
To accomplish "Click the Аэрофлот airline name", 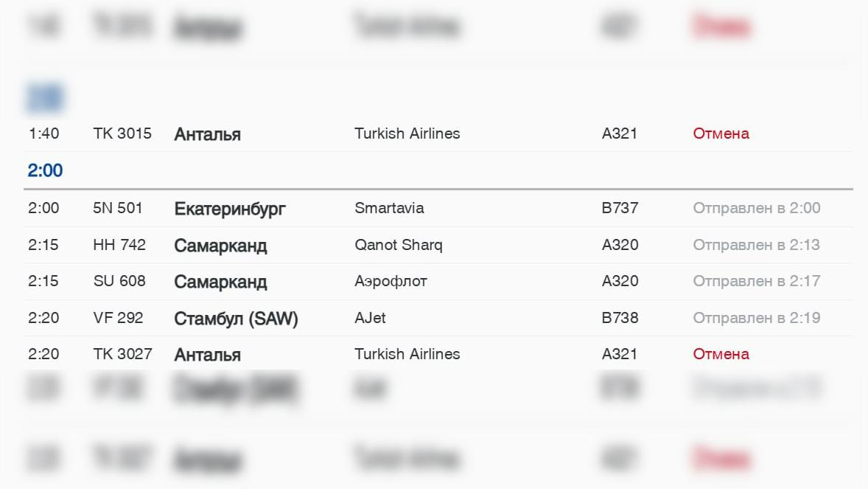I will (x=391, y=281).
